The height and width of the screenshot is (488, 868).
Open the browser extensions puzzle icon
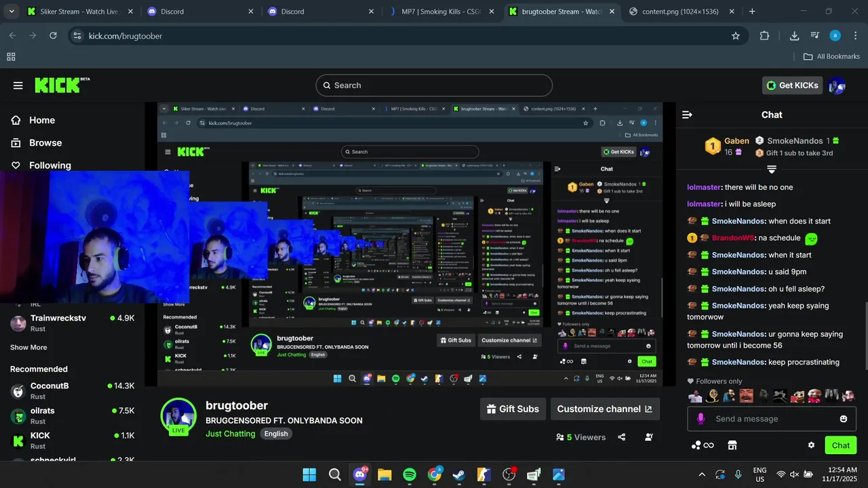point(764,36)
